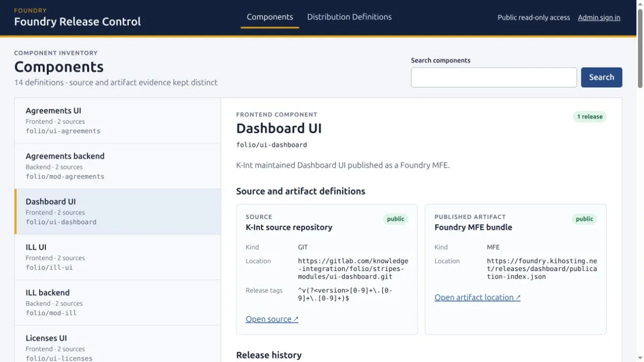Image resolution: width=644 pixels, height=362 pixels.
Task: Click public badge on Foundry MFE bundle card
Action: (x=584, y=219)
